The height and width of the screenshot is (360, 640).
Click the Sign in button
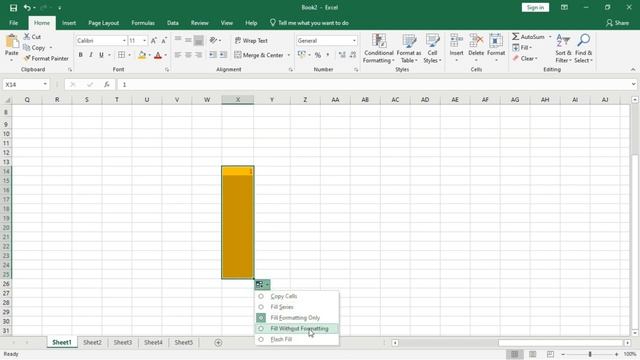(x=535, y=8)
